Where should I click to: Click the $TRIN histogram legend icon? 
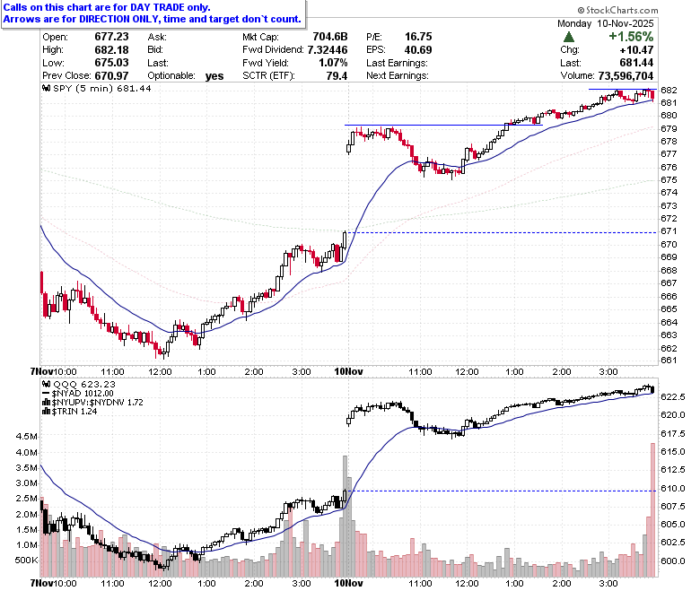46,412
